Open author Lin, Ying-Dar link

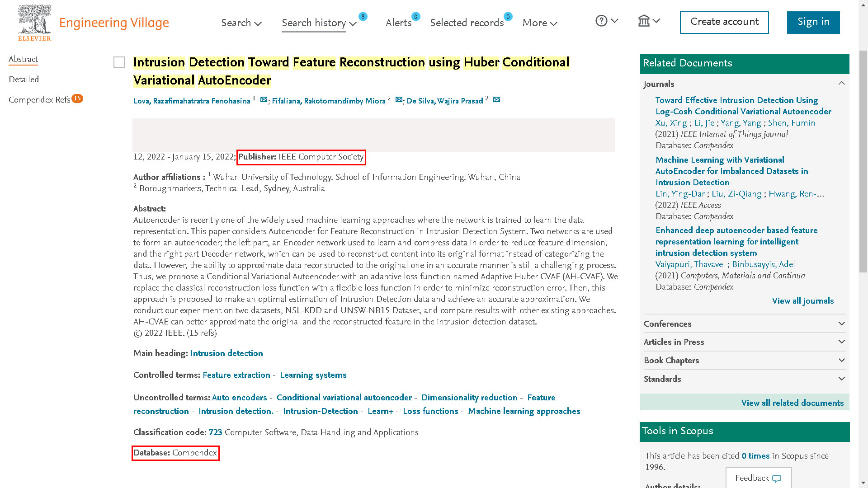point(680,194)
